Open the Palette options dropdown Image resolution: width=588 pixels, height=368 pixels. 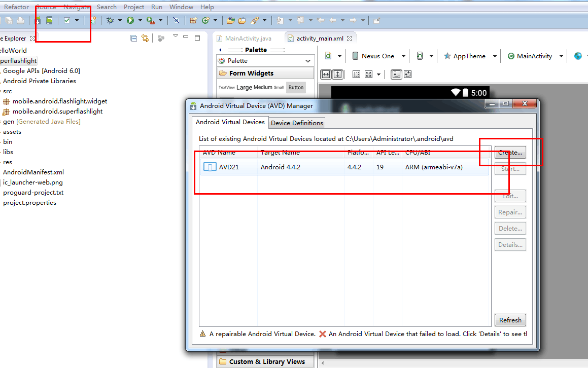(308, 61)
